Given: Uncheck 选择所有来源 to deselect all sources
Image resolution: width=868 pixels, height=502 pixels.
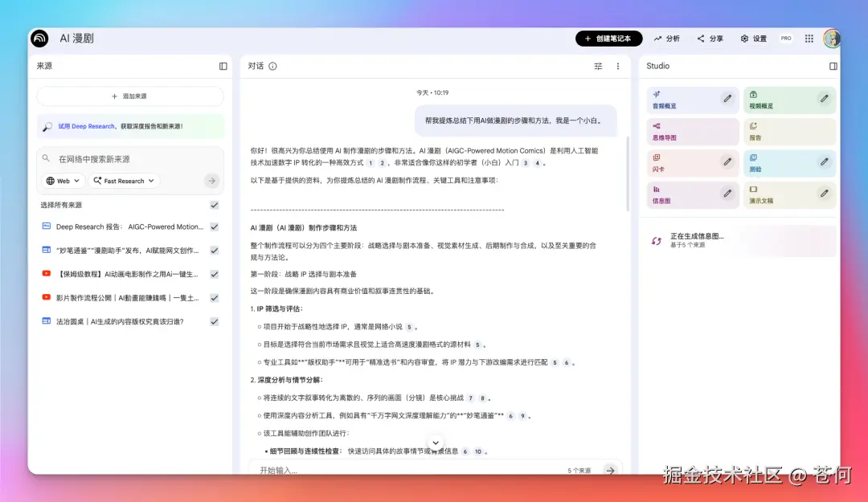Looking at the screenshot, I should (x=215, y=205).
